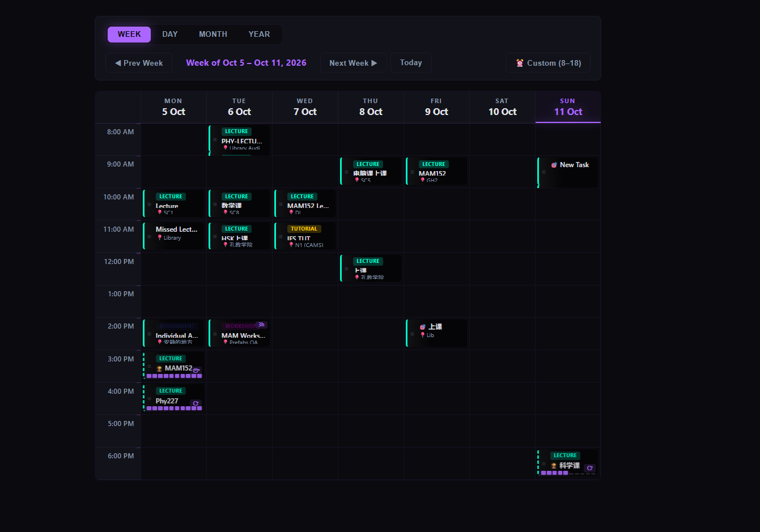Click the drag handle on 数学课 lecture
Viewport: 760px width, 532px height.
[x=215, y=205]
